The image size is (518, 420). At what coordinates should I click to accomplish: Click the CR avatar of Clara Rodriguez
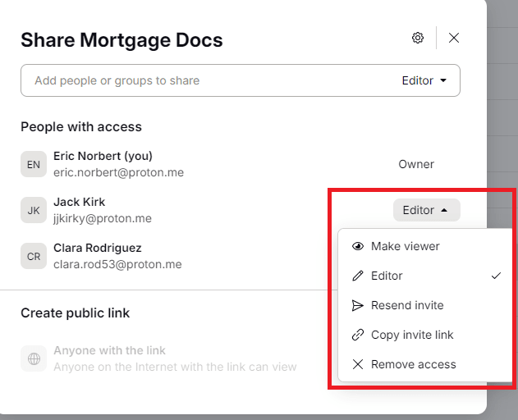coord(34,256)
